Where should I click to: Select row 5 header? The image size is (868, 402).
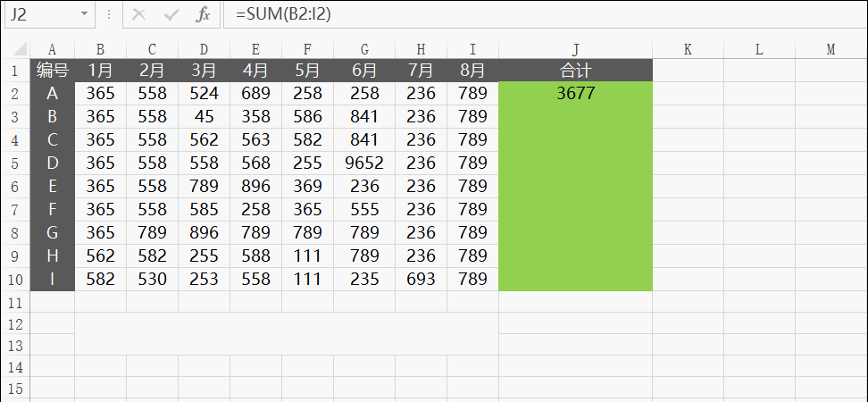(x=15, y=163)
